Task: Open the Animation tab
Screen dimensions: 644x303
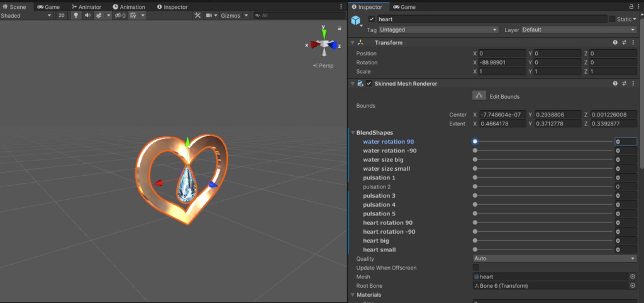Action: (129, 7)
